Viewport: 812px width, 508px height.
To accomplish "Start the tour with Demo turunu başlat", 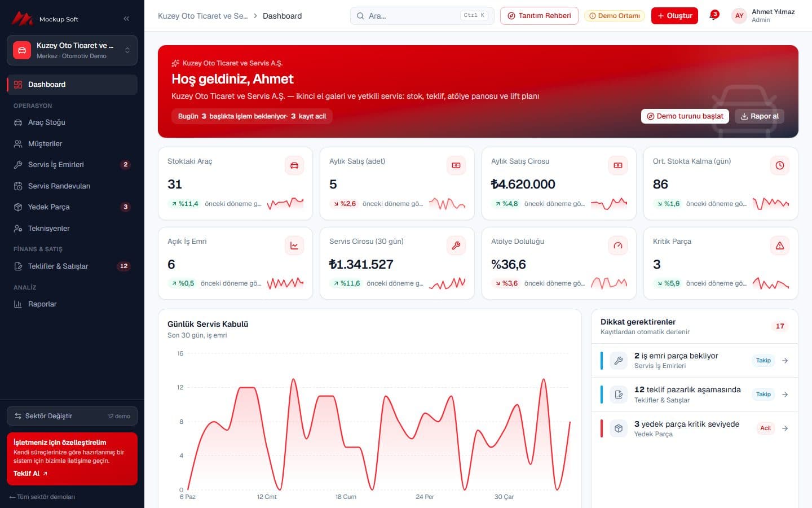I will pyautogui.click(x=685, y=116).
